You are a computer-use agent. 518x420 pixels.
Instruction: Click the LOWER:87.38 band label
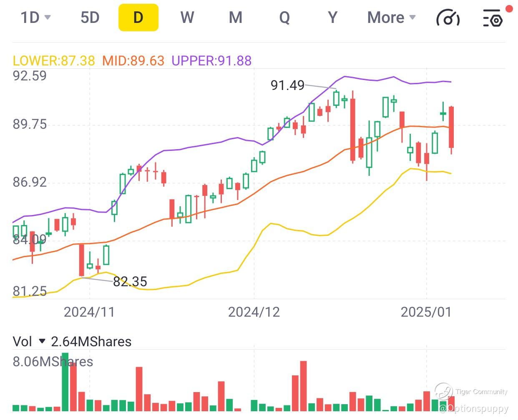[54, 61]
